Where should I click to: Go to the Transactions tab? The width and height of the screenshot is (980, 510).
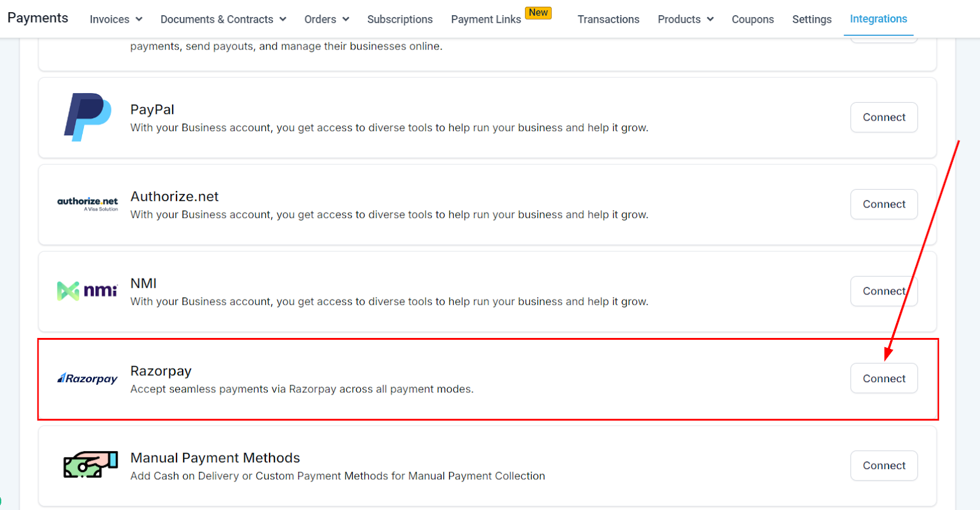[608, 19]
